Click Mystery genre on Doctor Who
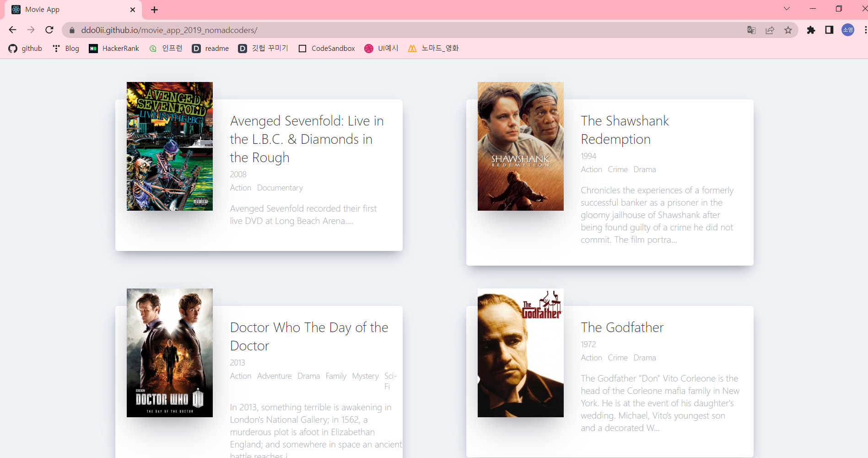 tap(365, 376)
